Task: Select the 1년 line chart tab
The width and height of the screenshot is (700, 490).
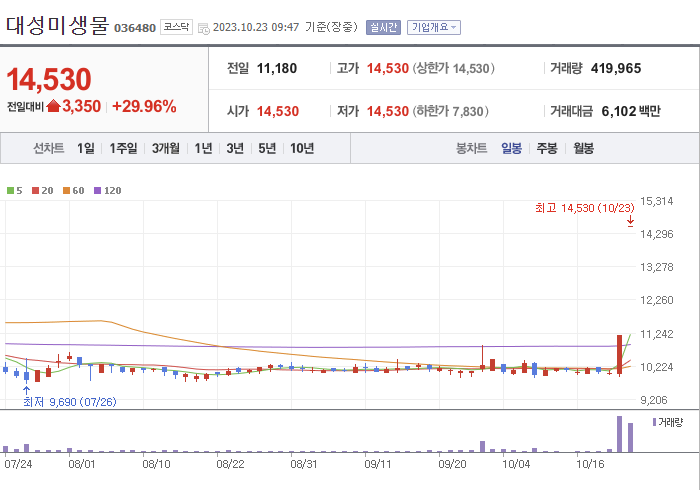Action: click(203, 148)
